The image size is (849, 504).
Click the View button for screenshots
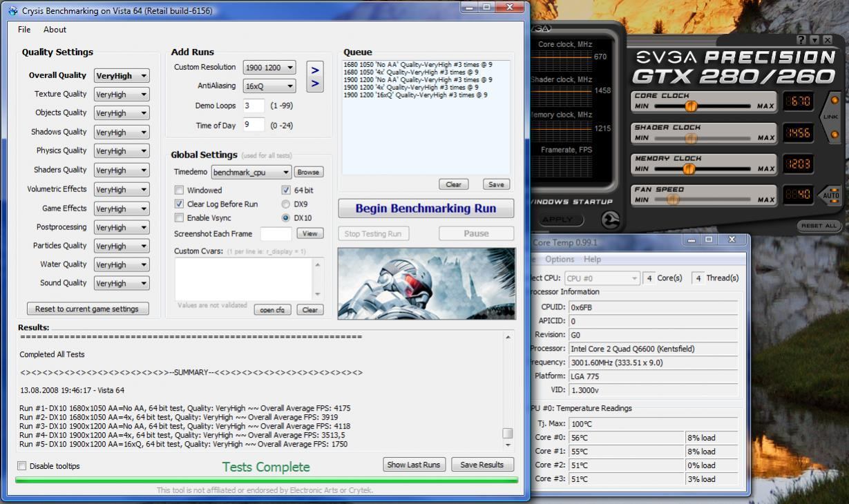click(309, 234)
